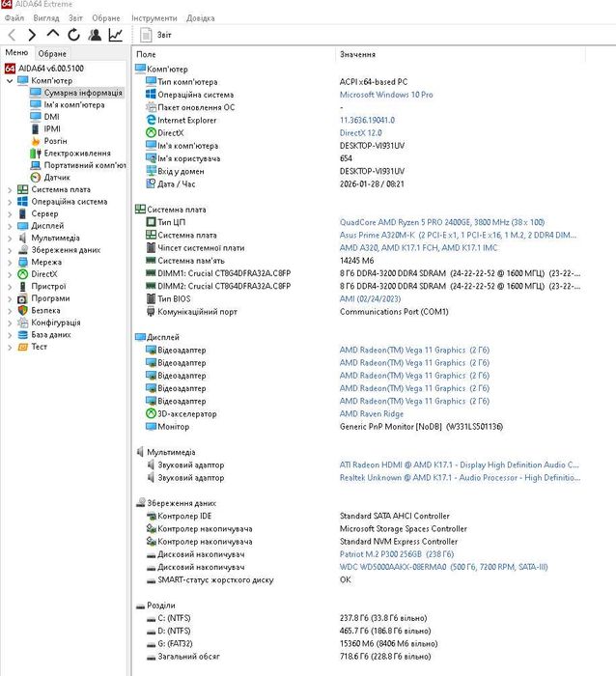This screenshot has width=616, height=676.
Task: Click the Програми icon in sidebar
Action: tap(22, 298)
